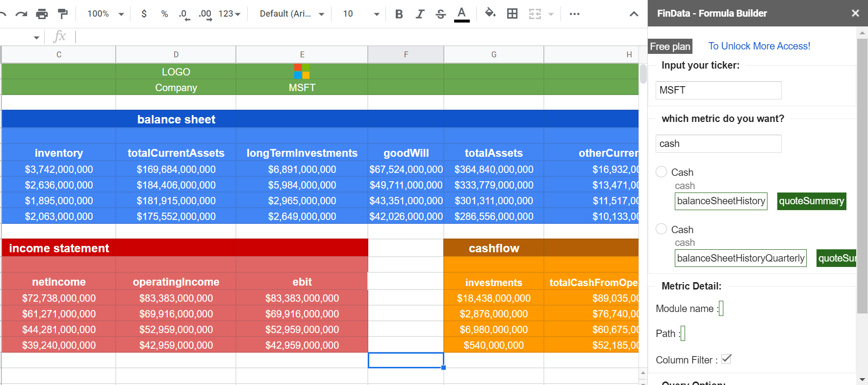Select the paint format roller icon
This screenshot has width=868, height=385.
click(63, 14)
